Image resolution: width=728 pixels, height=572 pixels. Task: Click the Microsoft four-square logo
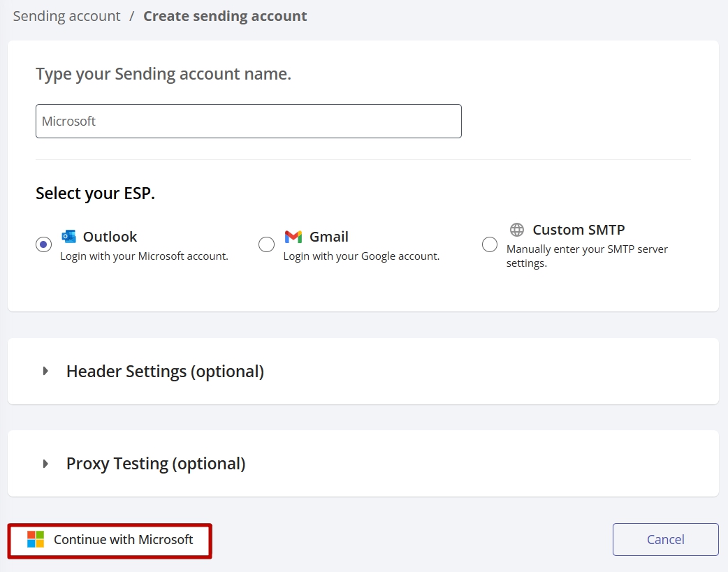pyautogui.click(x=36, y=539)
